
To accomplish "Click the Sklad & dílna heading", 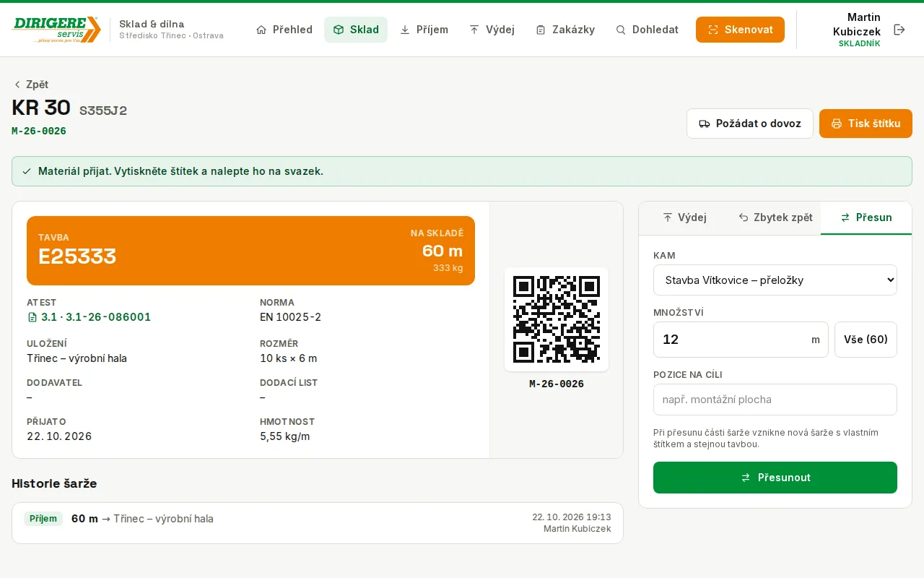I will (152, 24).
